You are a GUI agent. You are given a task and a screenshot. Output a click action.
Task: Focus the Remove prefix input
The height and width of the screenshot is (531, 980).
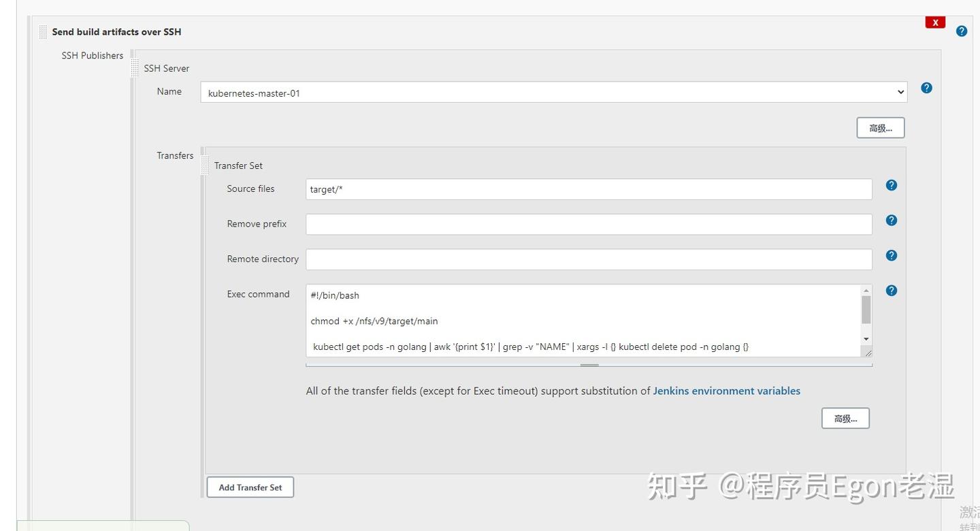(x=589, y=225)
